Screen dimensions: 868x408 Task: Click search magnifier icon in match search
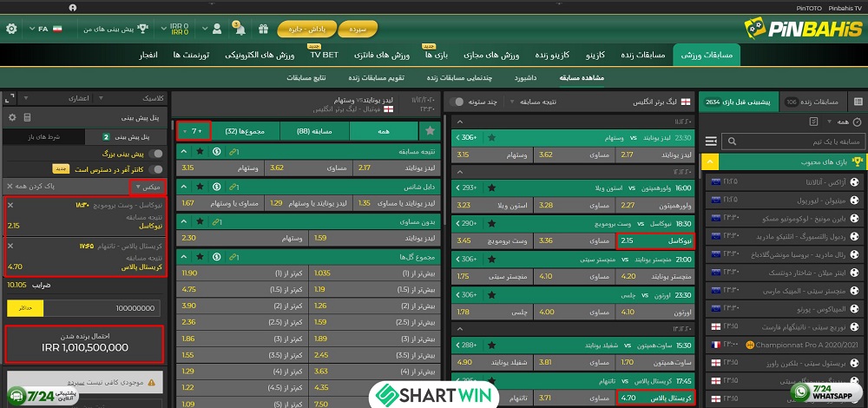[x=732, y=141]
